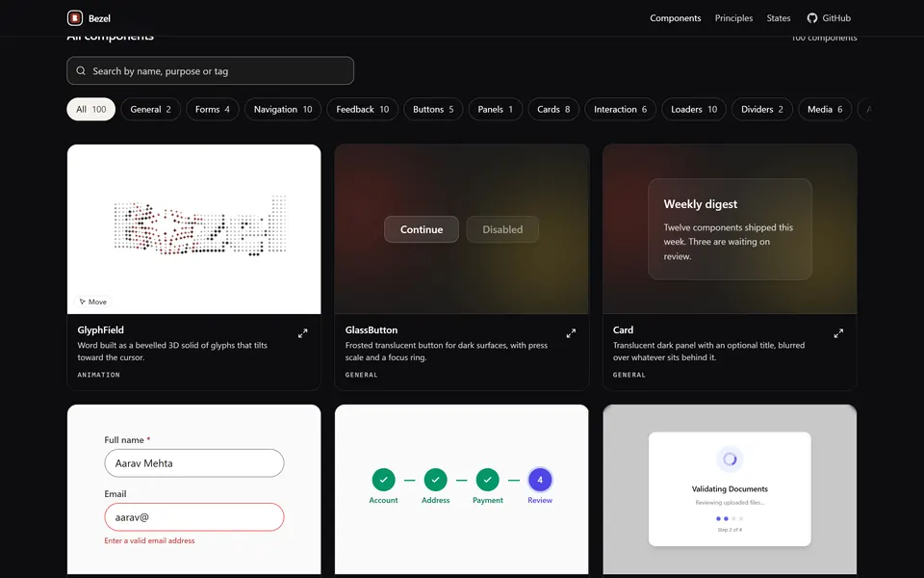
Task: Select the All 100 filter
Action: coord(90,109)
